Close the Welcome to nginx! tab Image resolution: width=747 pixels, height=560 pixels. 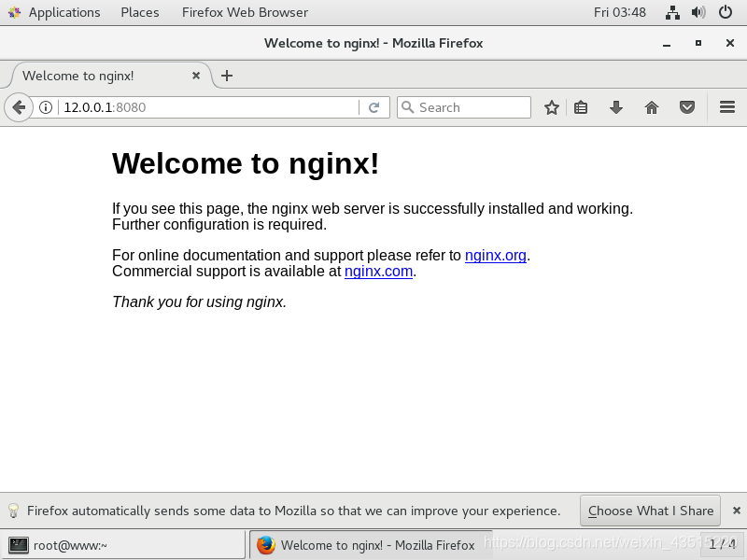pos(196,76)
